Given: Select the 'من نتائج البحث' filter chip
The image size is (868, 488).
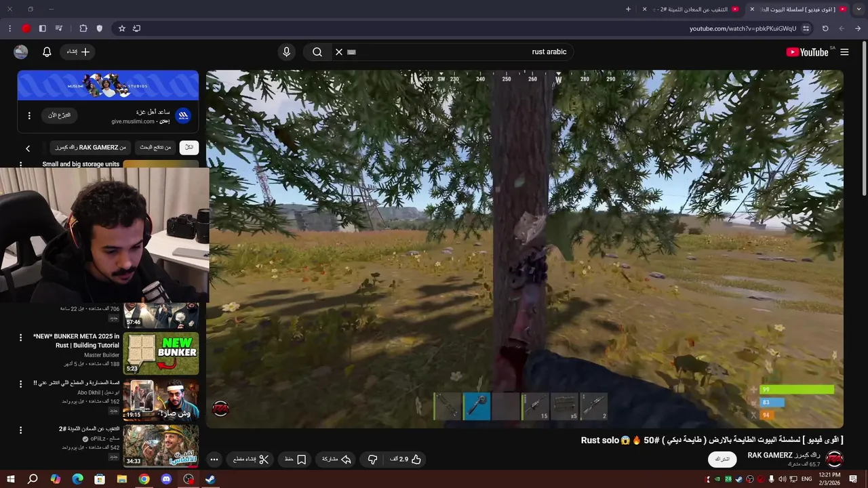Looking at the screenshot, I should (x=156, y=147).
